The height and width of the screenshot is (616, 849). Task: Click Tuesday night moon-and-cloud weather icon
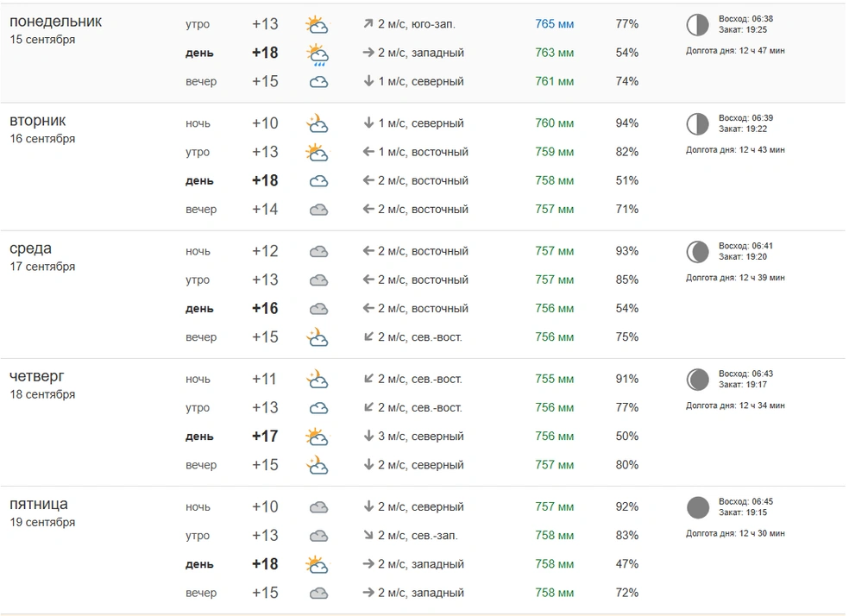click(x=318, y=123)
